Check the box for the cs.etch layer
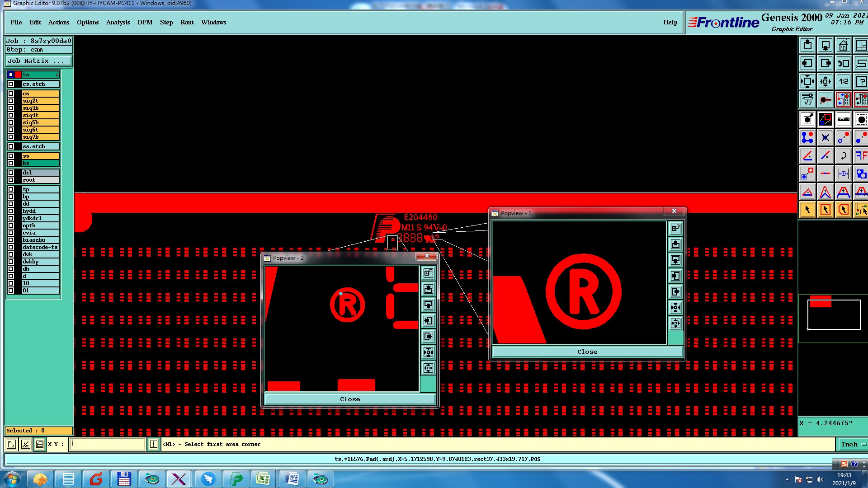The height and width of the screenshot is (488, 868). (x=11, y=84)
